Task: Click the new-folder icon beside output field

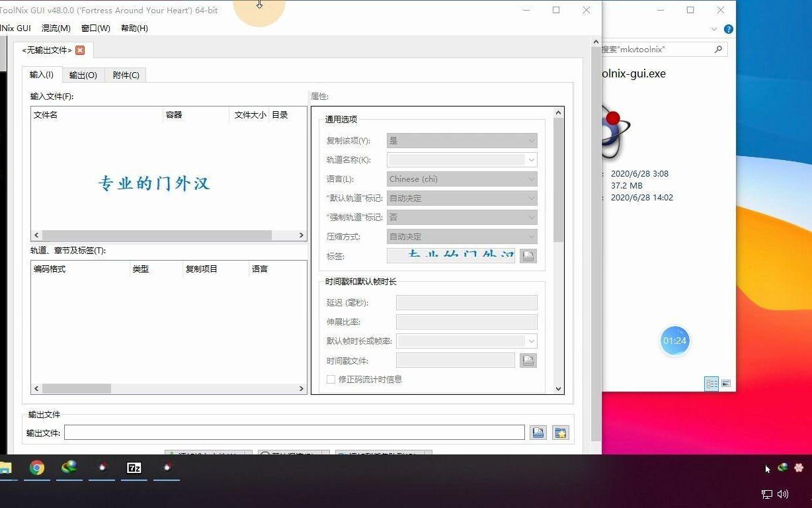Action: [x=559, y=432]
